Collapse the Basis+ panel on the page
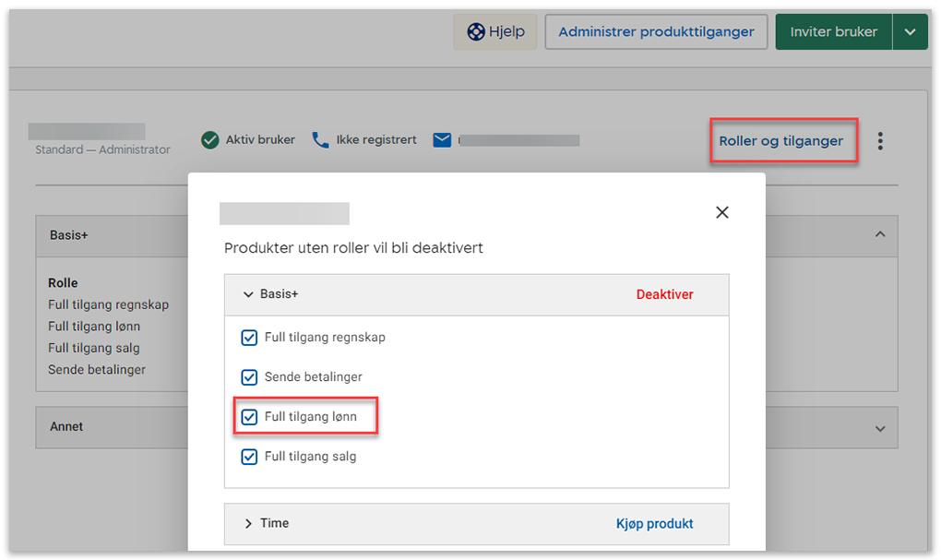The height and width of the screenshot is (560, 941). pyautogui.click(x=880, y=235)
